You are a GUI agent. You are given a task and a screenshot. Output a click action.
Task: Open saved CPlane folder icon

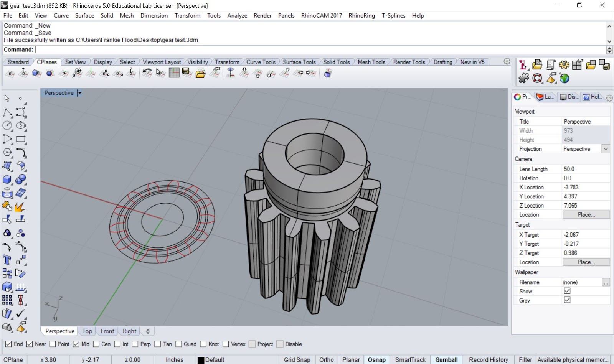point(200,73)
